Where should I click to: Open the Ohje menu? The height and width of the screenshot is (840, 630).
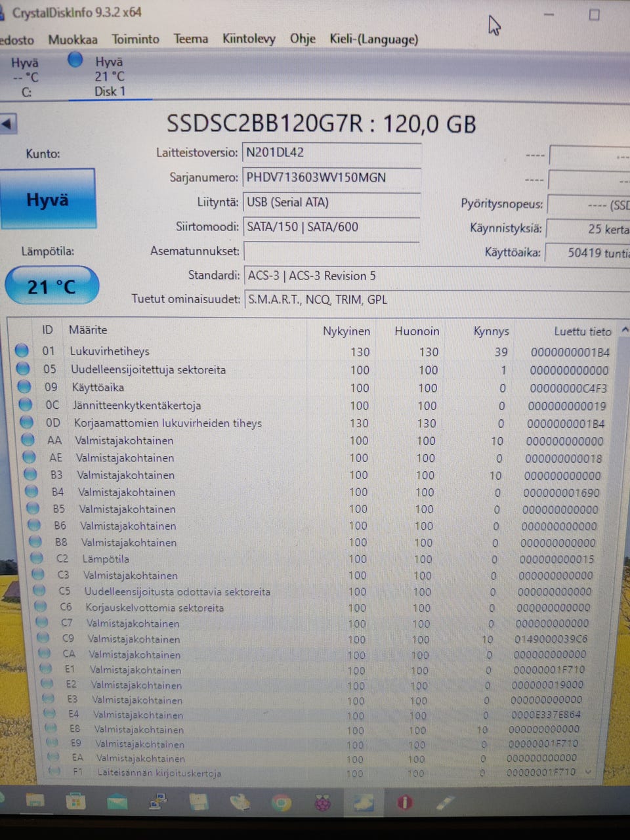tap(303, 39)
